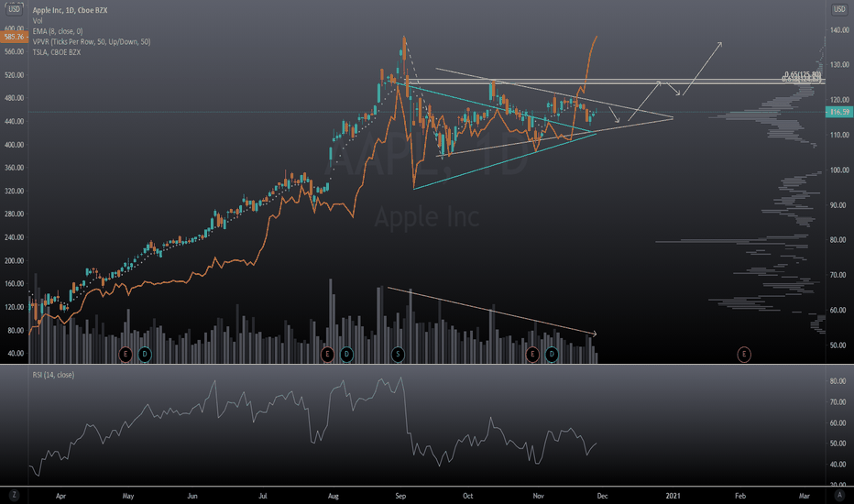
Task: Open the left price scale USD currency selector
Action: [x=14, y=9]
